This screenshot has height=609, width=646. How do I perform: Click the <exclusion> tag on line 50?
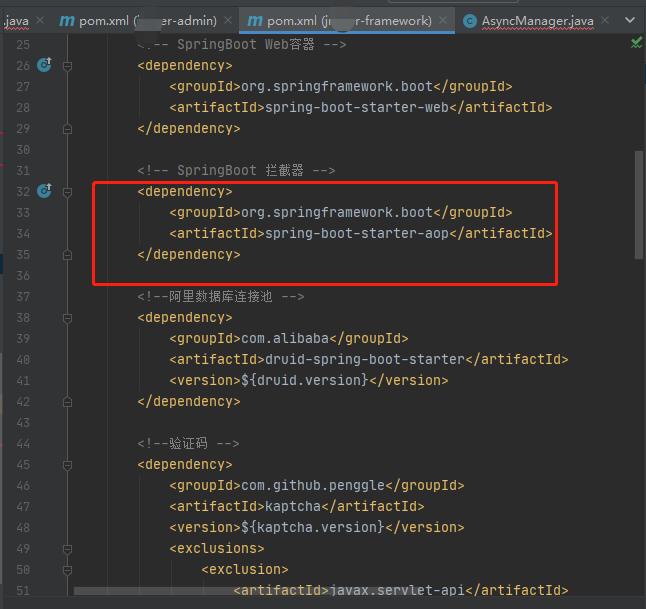[x=245, y=569]
